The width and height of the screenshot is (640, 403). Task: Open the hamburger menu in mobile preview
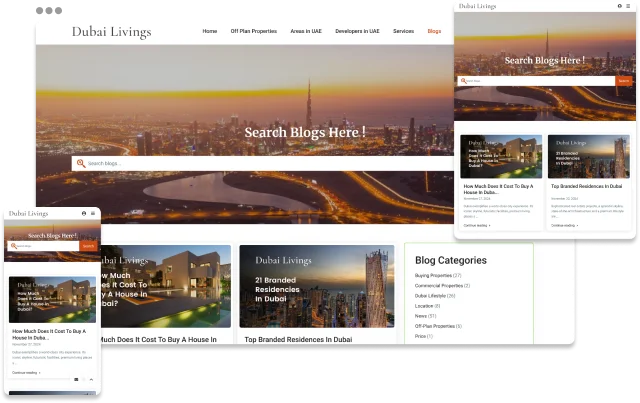pos(93,213)
